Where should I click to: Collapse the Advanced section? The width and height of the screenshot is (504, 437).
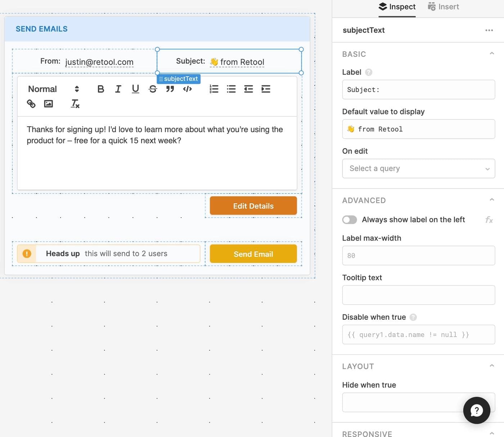click(492, 200)
